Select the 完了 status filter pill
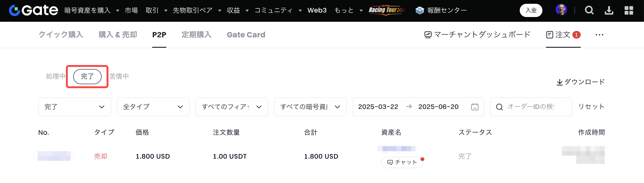This screenshot has height=183, width=644. tap(87, 76)
